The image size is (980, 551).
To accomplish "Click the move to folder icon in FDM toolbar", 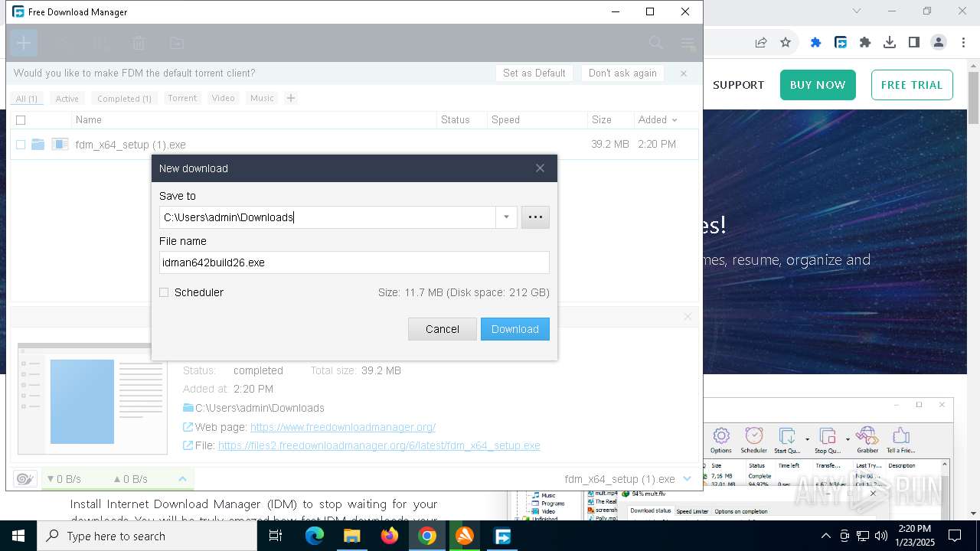I will [x=176, y=43].
